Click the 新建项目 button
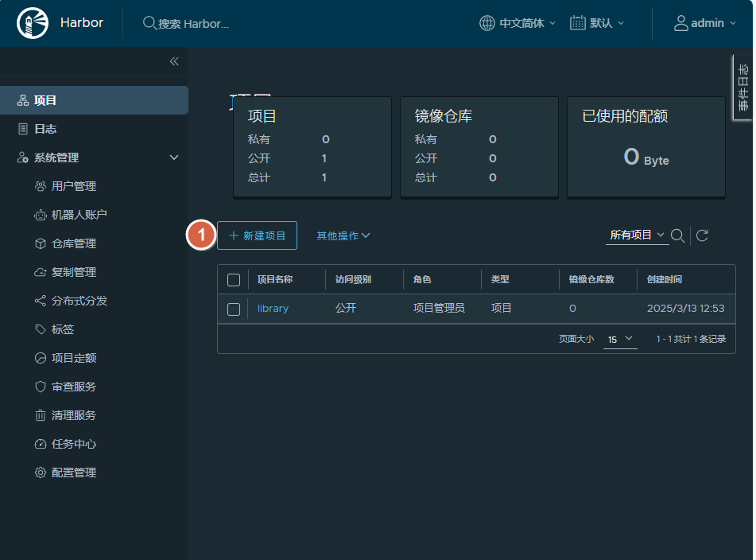This screenshot has height=560, width=756. point(257,235)
